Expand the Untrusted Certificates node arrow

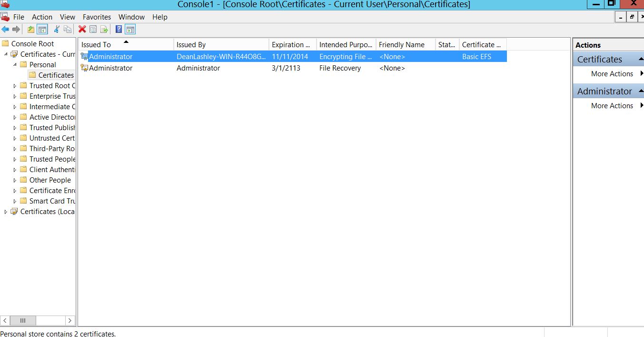tap(15, 138)
